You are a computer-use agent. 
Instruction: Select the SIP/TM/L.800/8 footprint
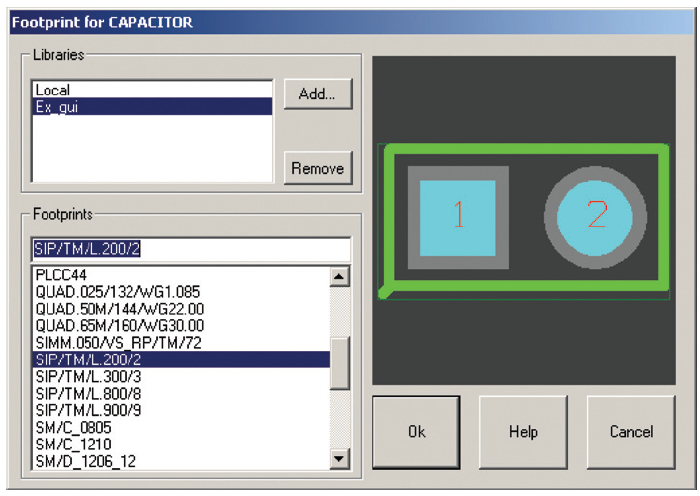point(181,394)
